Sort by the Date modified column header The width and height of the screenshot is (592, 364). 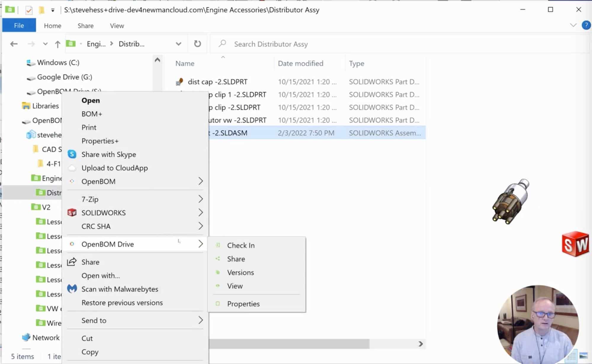pos(300,63)
